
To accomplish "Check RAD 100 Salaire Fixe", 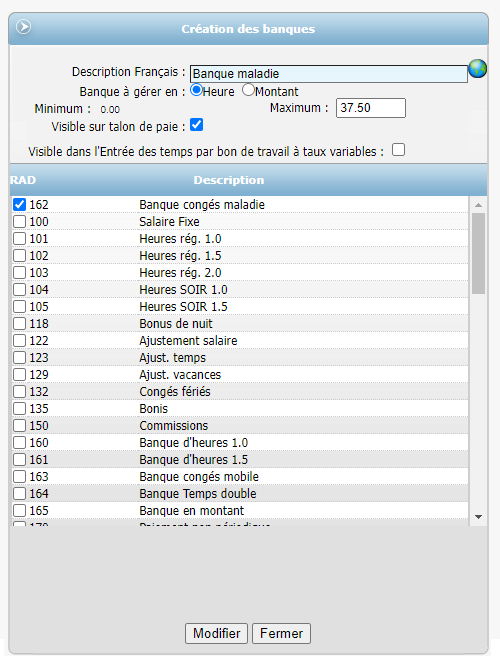I will click(x=19, y=222).
